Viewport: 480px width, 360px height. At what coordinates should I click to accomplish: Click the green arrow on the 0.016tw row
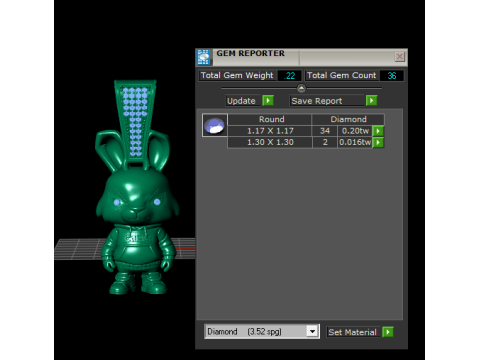[x=378, y=143]
